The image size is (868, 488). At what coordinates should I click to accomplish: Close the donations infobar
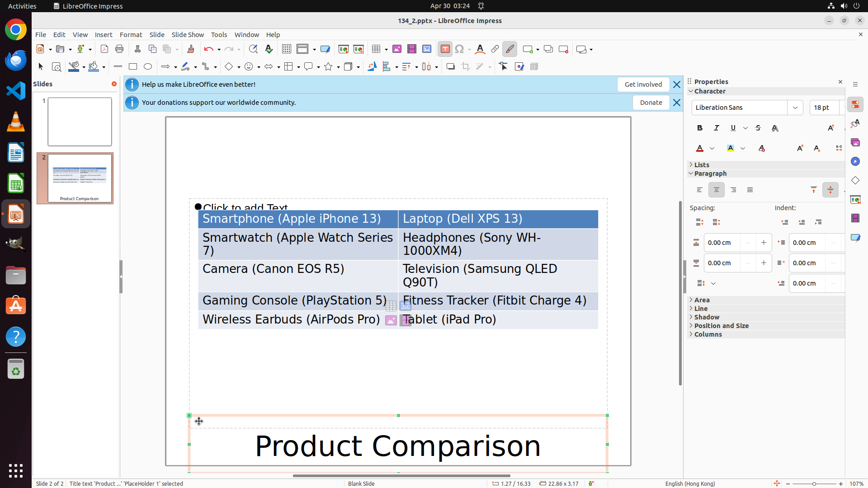(677, 103)
